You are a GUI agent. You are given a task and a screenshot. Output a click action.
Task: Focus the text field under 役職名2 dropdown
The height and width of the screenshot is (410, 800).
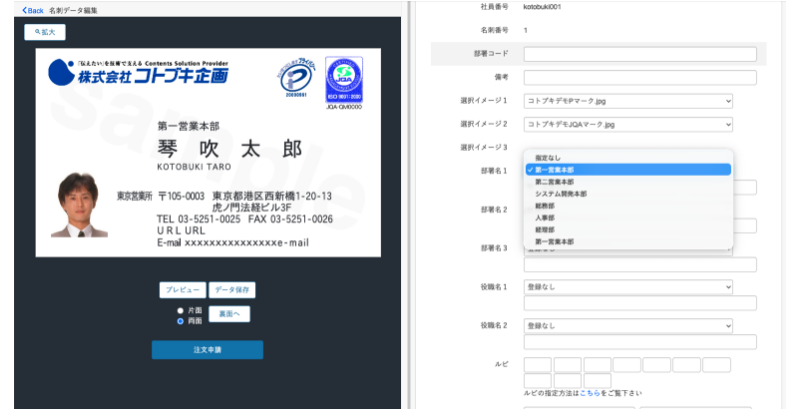click(x=640, y=342)
